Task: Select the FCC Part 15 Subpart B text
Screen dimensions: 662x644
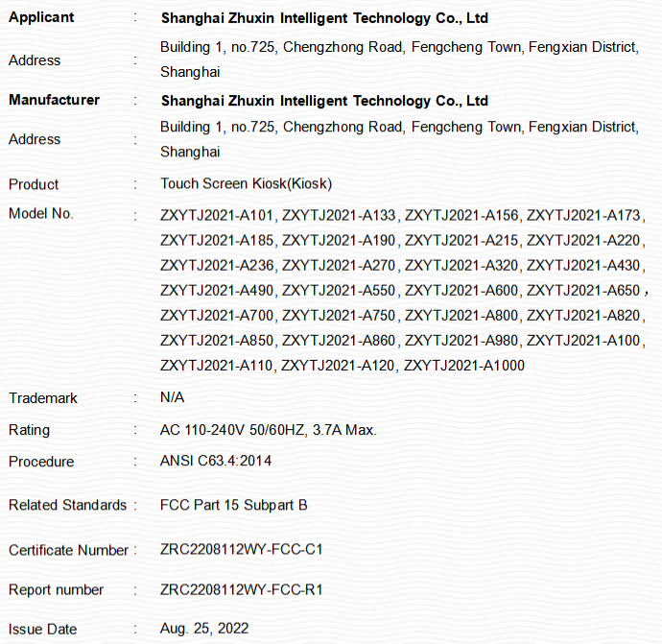Action: pyautogui.click(x=234, y=505)
